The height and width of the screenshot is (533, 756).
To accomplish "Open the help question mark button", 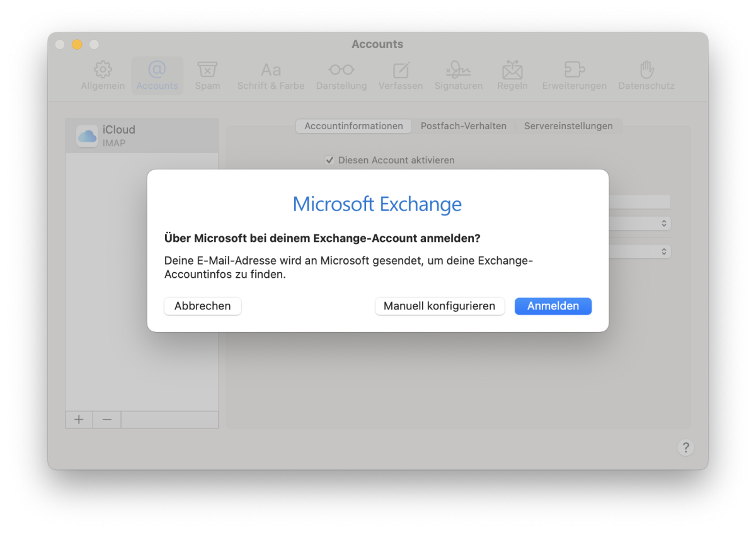I will (685, 447).
